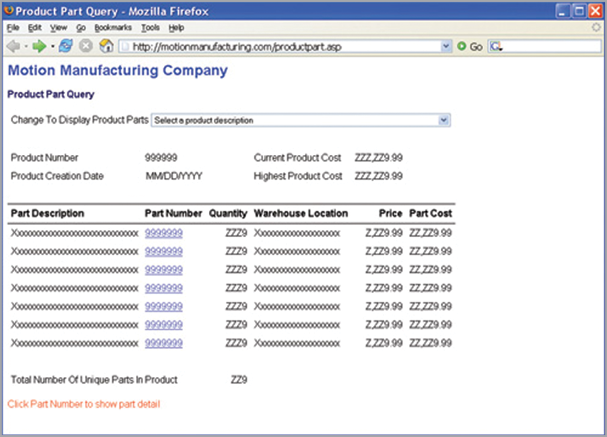Click the Stop loading icon
The width and height of the screenshot is (607, 437).
pos(86,46)
